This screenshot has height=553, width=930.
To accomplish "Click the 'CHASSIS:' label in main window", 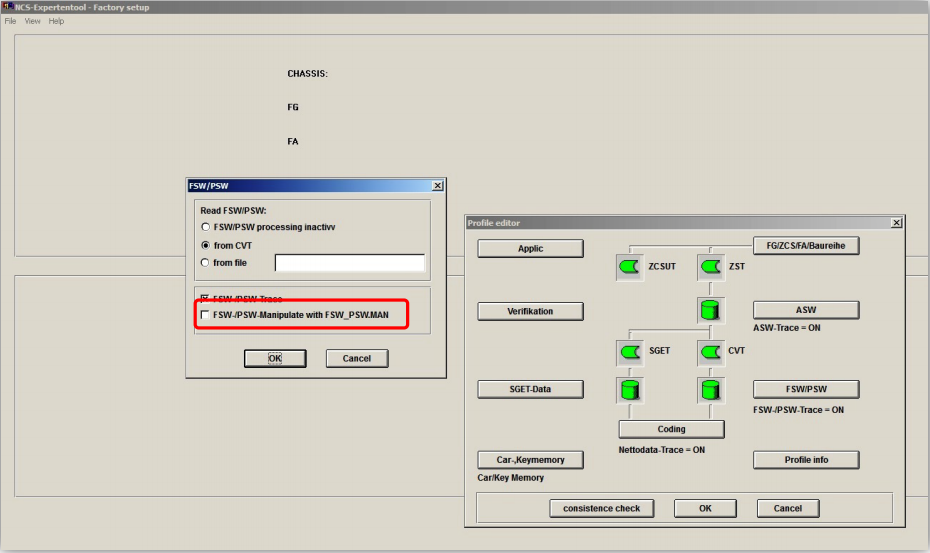I will (307, 74).
